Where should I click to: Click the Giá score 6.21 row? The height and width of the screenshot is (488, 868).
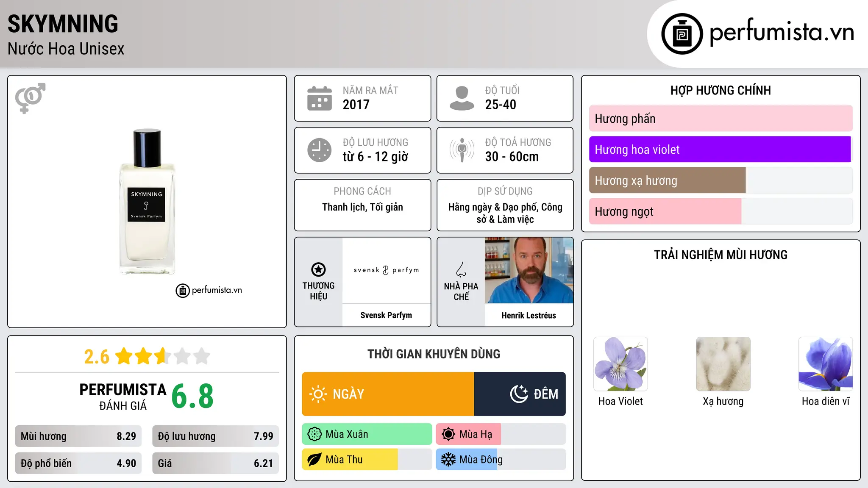click(215, 463)
